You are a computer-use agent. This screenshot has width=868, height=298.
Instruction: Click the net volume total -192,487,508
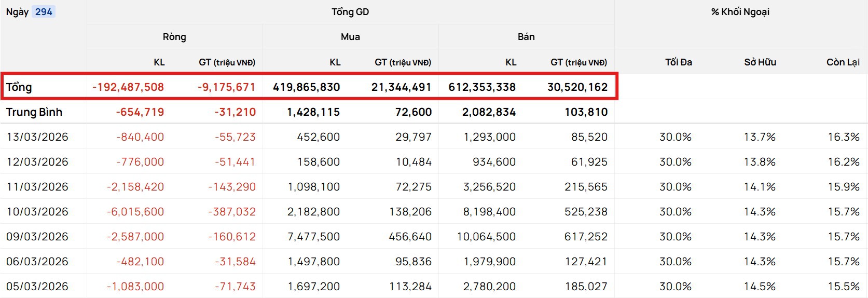tap(128, 87)
